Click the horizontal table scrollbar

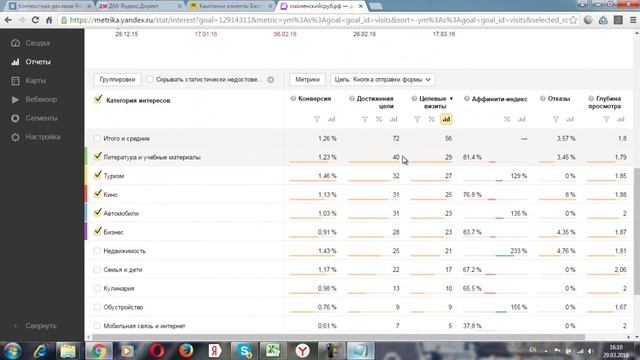coord(339,337)
